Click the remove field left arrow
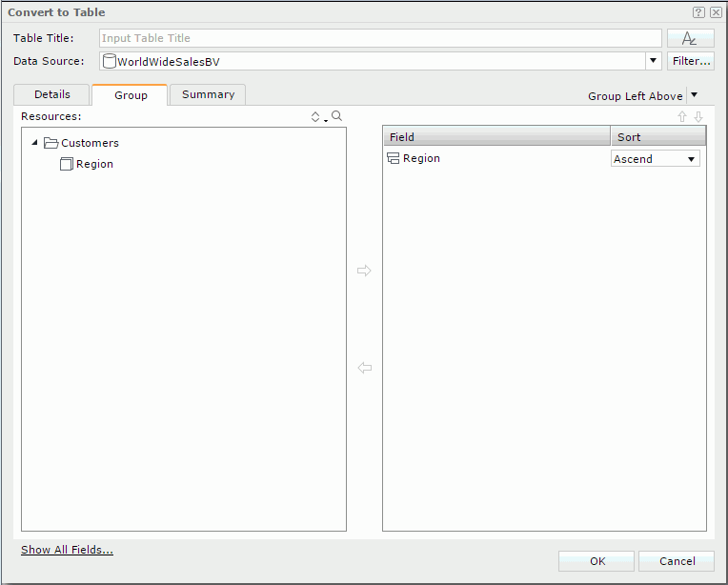Viewport: 728px width, 585px height. 364,368
